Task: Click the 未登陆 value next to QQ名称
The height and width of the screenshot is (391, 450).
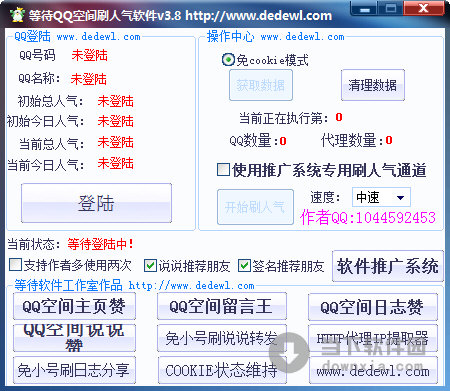Action: (x=88, y=79)
